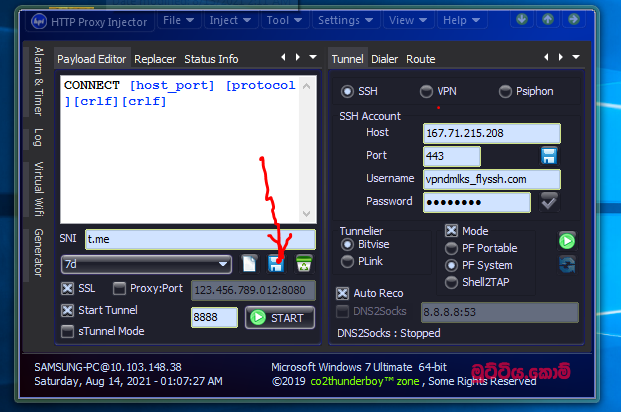Click the SSH Port field showing 443

click(x=452, y=156)
